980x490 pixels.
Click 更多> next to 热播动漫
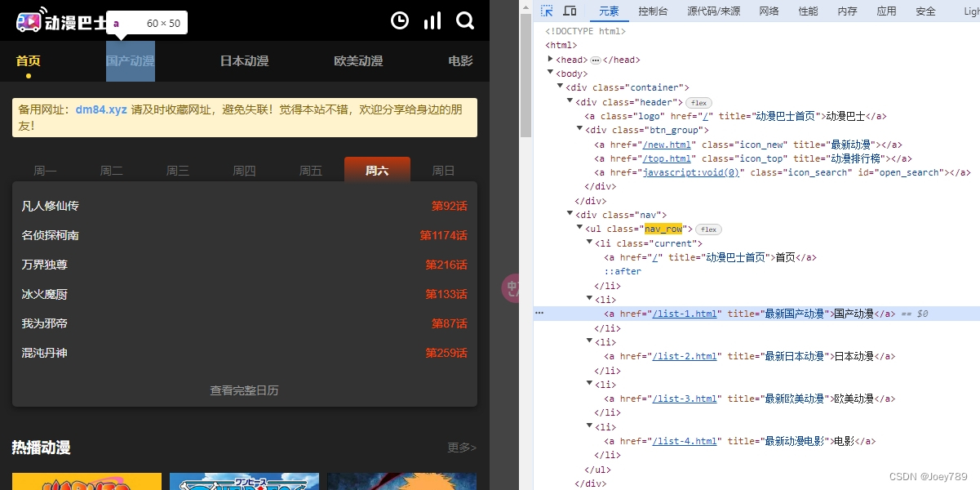point(462,448)
